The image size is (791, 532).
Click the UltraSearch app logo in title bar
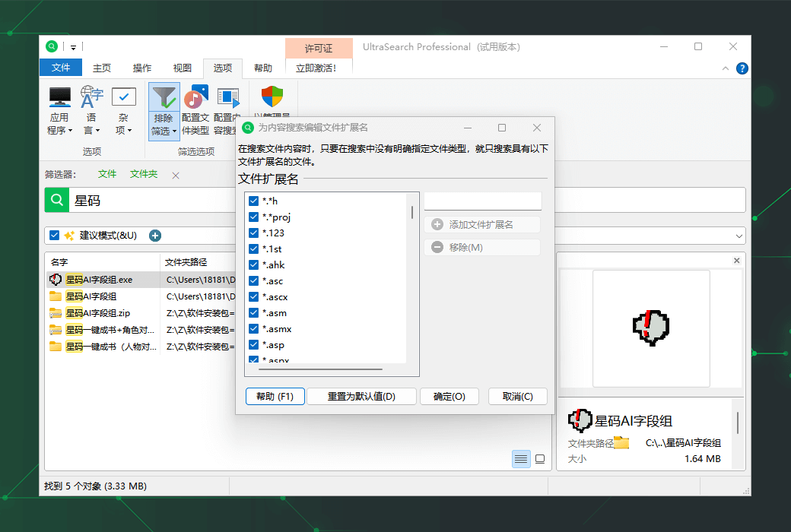[x=52, y=46]
